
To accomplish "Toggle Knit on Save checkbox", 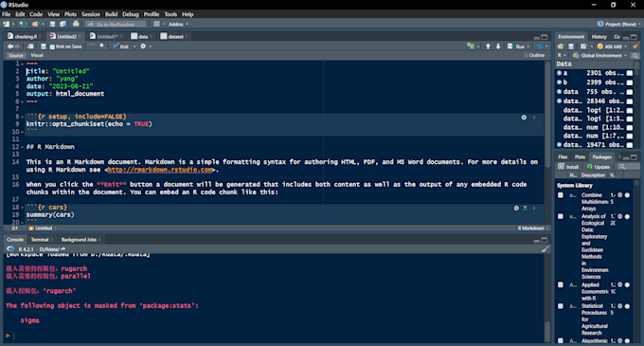I will pos(52,46).
